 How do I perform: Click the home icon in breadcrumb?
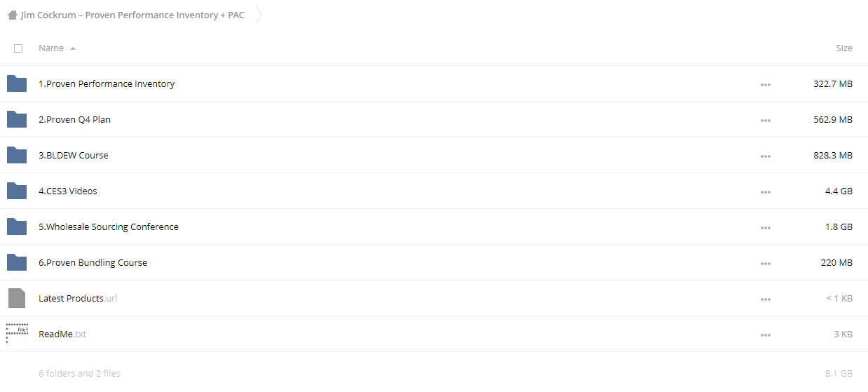coord(13,15)
